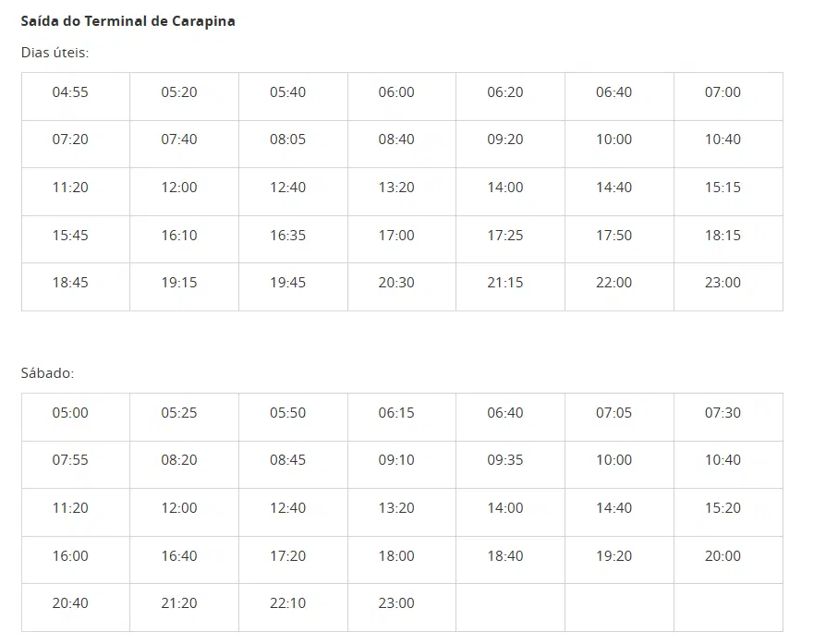Select the 15:15 weekday departure cell

click(x=723, y=188)
